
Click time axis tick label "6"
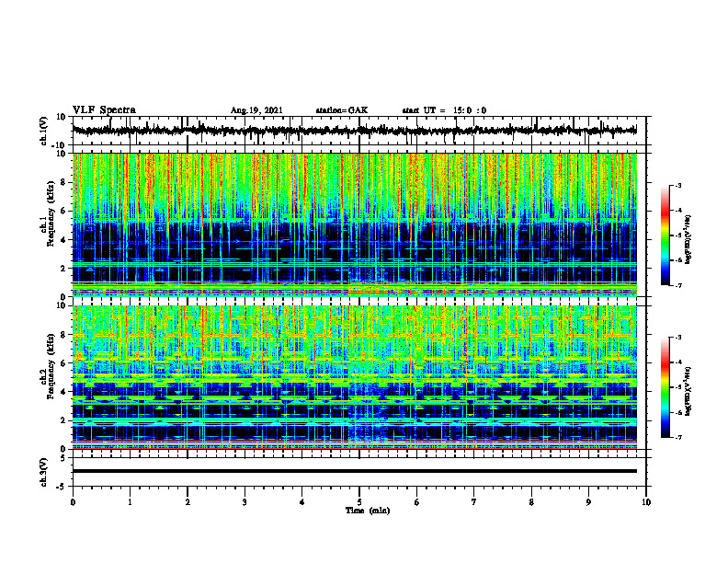[417, 502]
